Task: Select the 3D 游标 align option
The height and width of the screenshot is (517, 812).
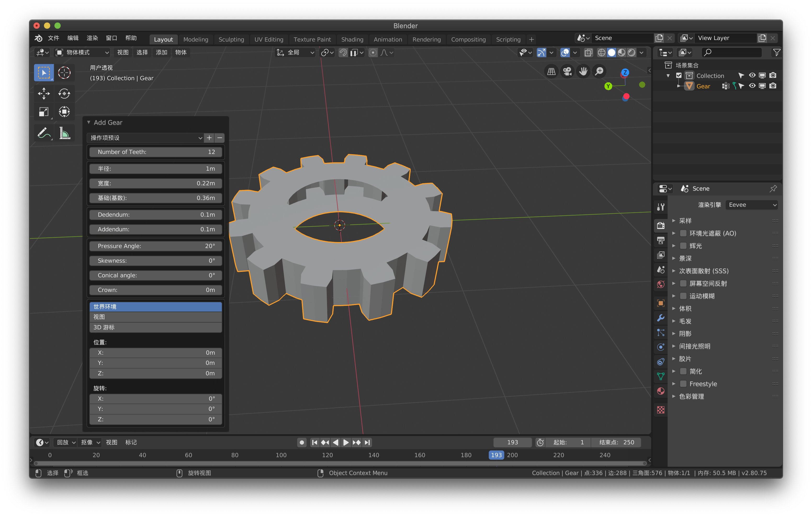Action: 155,327
